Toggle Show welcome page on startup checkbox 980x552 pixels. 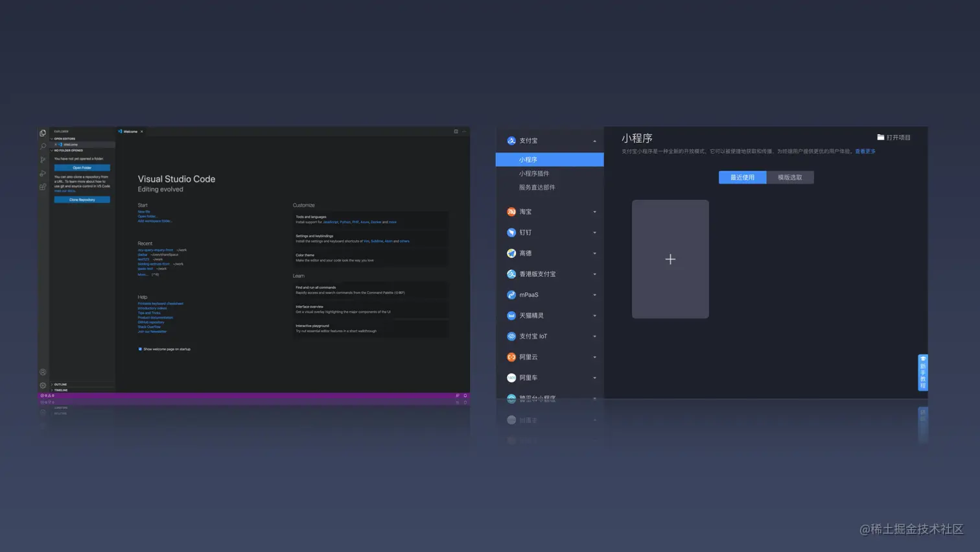click(140, 349)
